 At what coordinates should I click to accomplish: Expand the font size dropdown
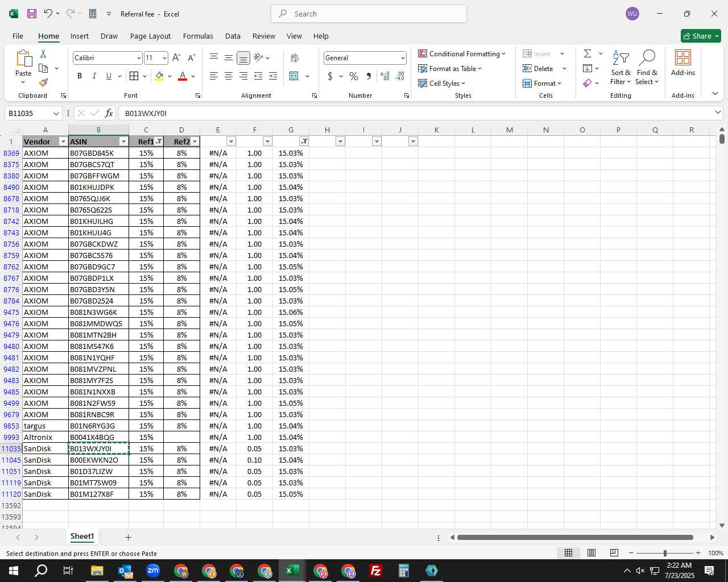click(164, 58)
